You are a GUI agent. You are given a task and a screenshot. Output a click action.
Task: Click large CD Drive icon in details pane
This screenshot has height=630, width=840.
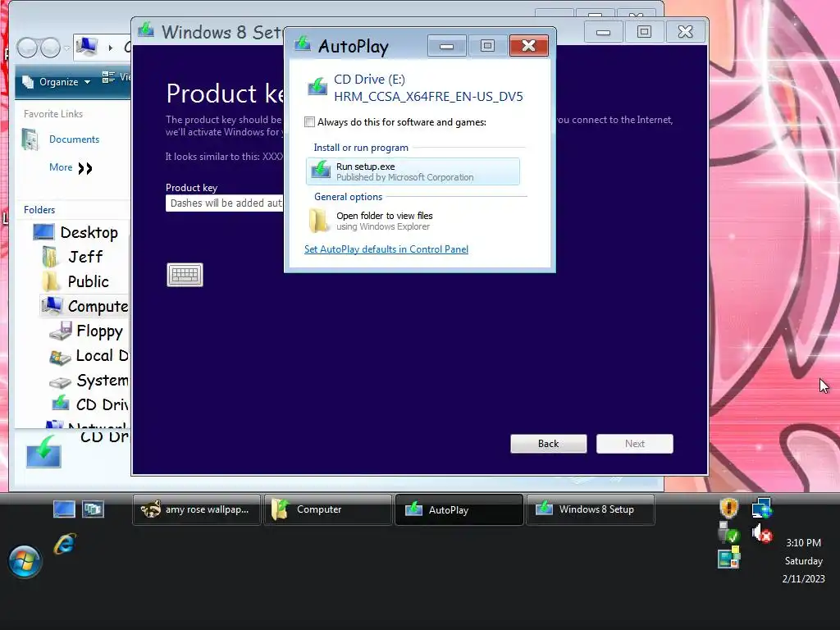click(x=44, y=452)
